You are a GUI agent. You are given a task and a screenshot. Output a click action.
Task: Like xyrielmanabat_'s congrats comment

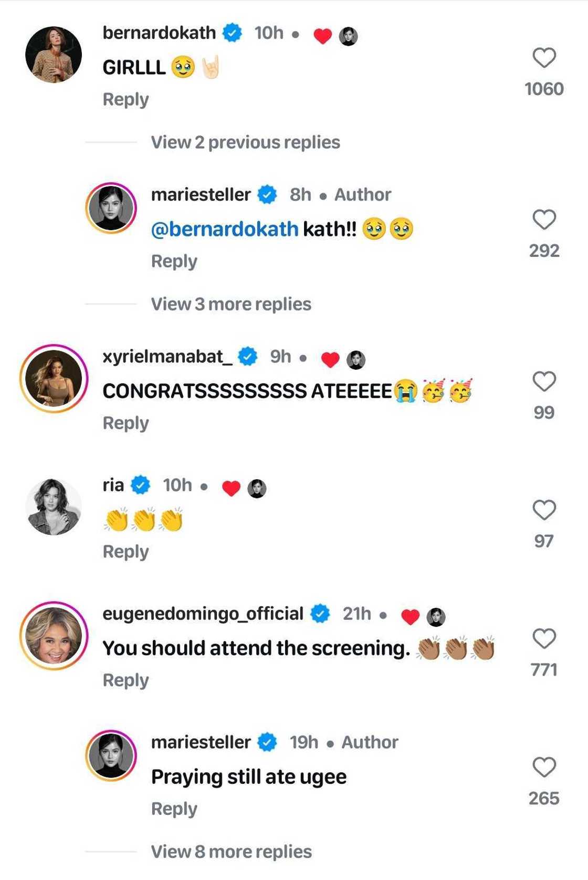[x=544, y=381]
